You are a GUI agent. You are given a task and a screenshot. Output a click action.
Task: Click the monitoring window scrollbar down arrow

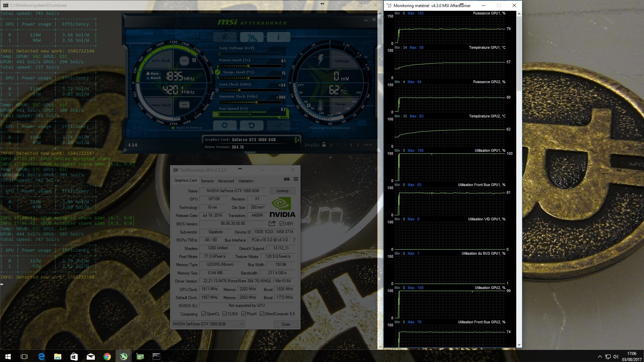[x=519, y=345]
